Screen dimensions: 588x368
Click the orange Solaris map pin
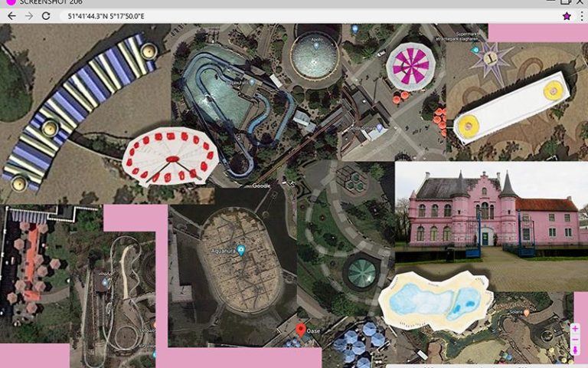point(527,313)
